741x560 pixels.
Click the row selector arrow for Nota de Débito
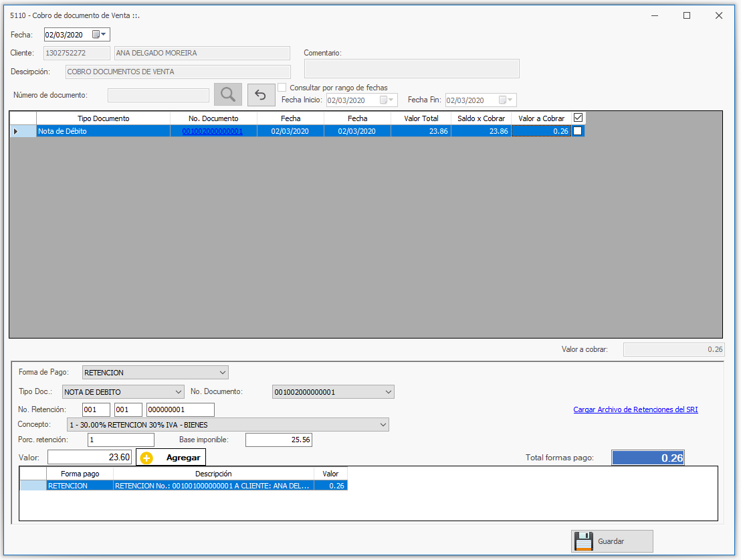(x=16, y=131)
